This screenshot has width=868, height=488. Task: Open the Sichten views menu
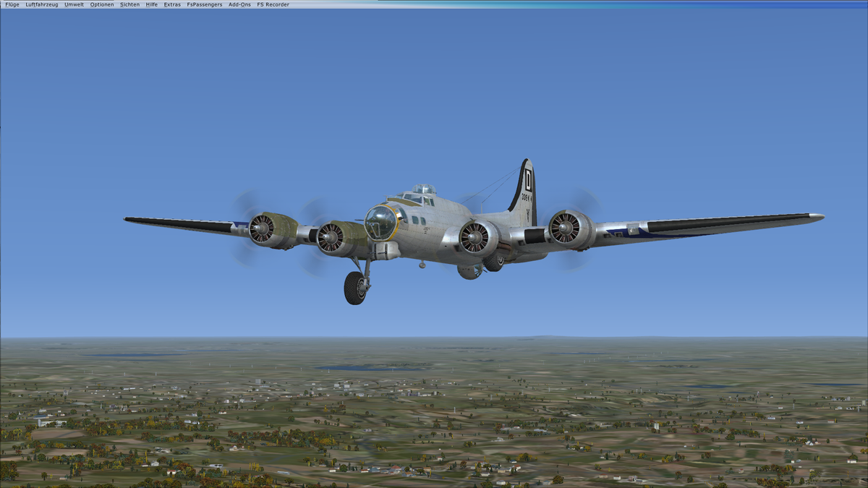click(x=130, y=4)
